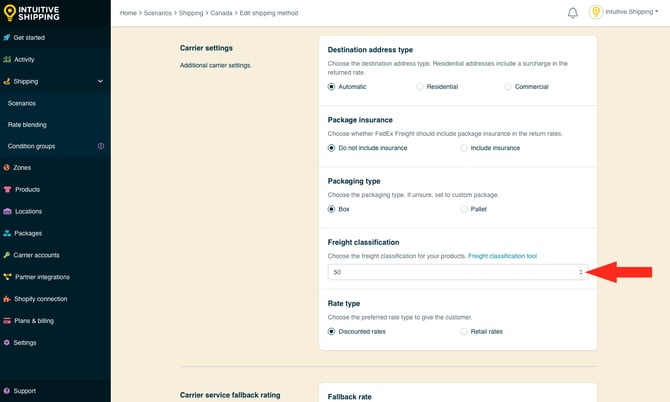The height and width of the screenshot is (402, 670).
Task: Select Commercial destination address type
Action: (x=508, y=87)
